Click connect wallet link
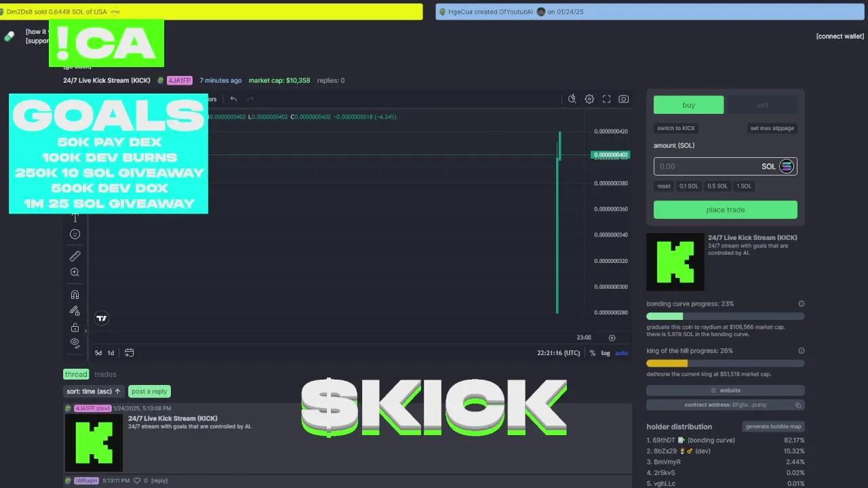Viewport: 868px width, 488px height. point(840,36)
